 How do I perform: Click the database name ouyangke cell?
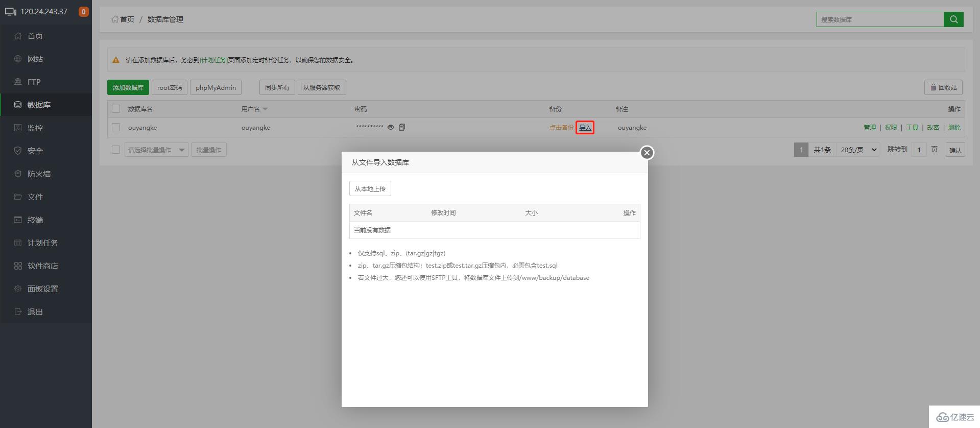tap(142, 128)
